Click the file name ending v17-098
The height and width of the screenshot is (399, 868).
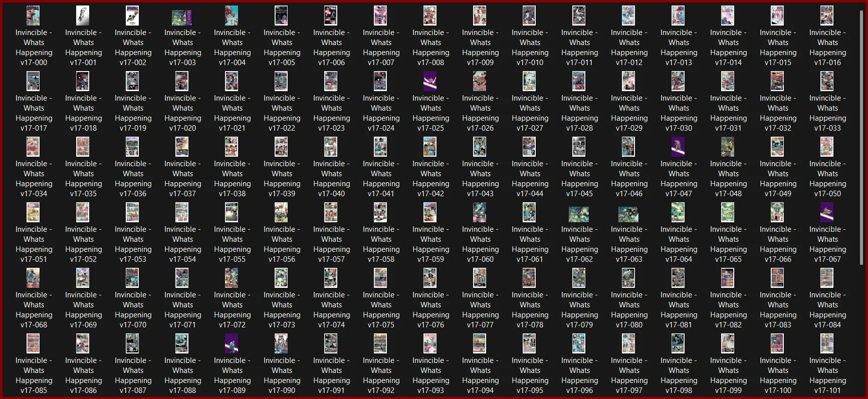click(679, 375)
